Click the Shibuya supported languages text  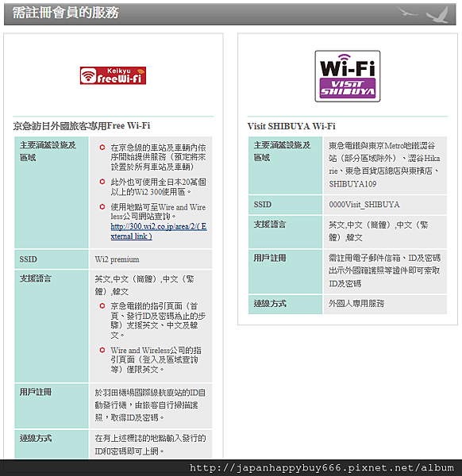(379, 231)
